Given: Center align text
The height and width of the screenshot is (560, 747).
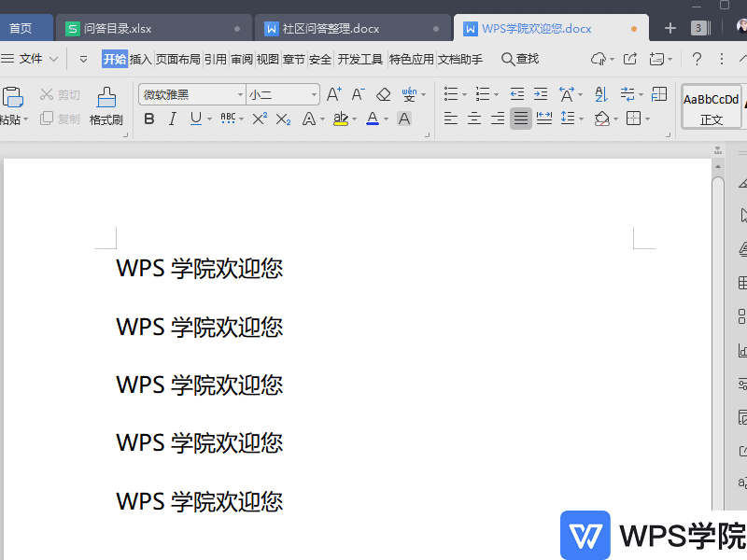Looking at the screenshot, I should point(474,119).
